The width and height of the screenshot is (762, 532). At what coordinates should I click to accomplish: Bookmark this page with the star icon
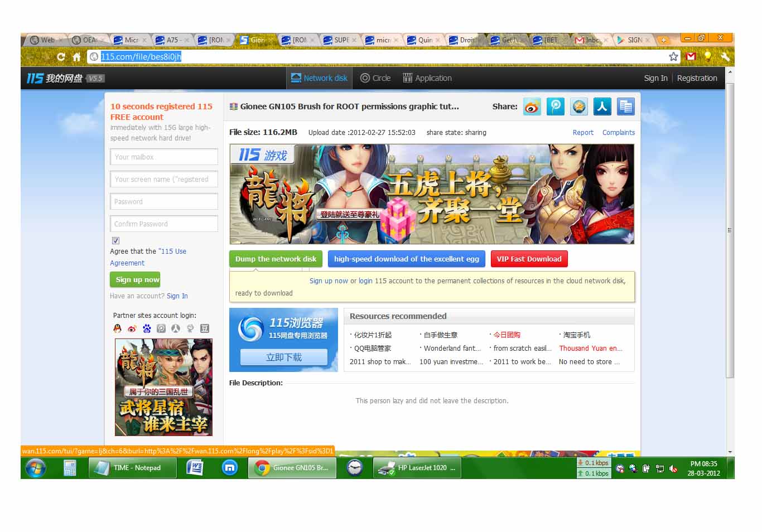[673, 56]
